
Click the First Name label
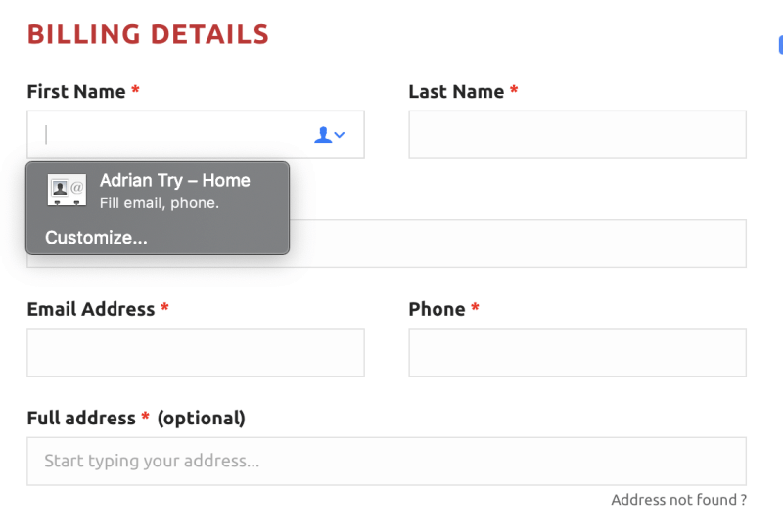(76, 91)
